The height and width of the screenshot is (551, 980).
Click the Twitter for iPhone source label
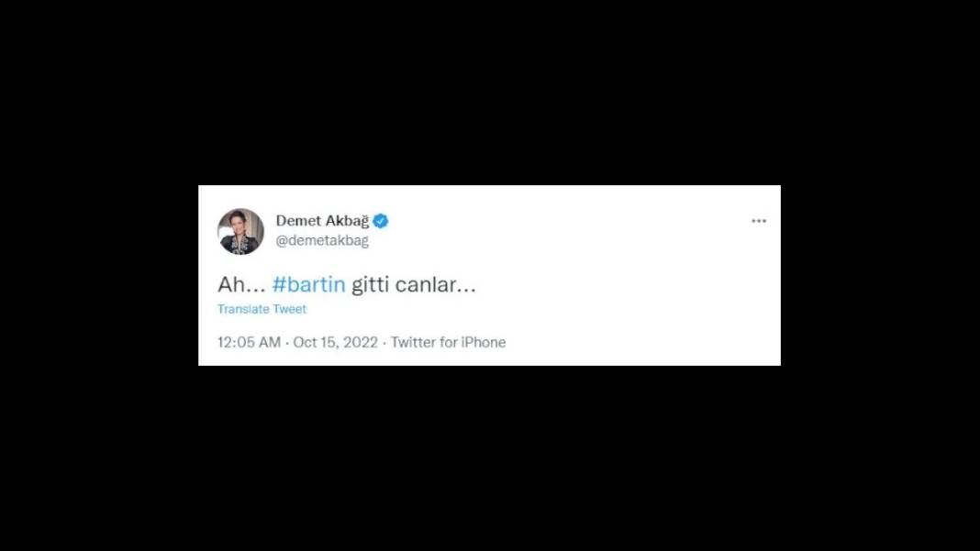pyautogui.click(x=448, y=342)
